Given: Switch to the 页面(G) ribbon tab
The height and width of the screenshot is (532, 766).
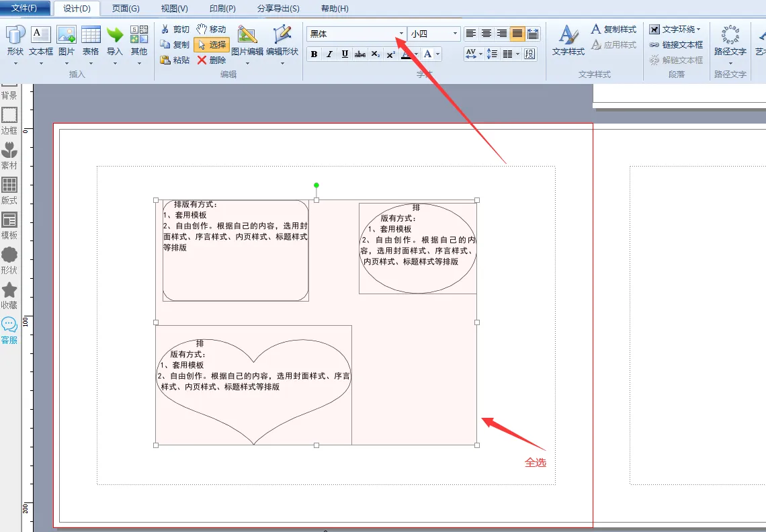Looking at the screenshot, I should click(x=126, y=9).
